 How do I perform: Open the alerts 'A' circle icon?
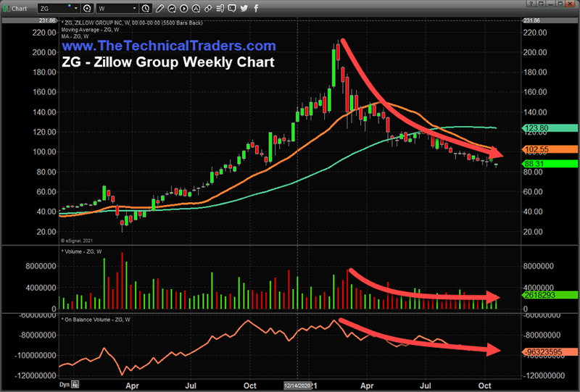point(196,8)
